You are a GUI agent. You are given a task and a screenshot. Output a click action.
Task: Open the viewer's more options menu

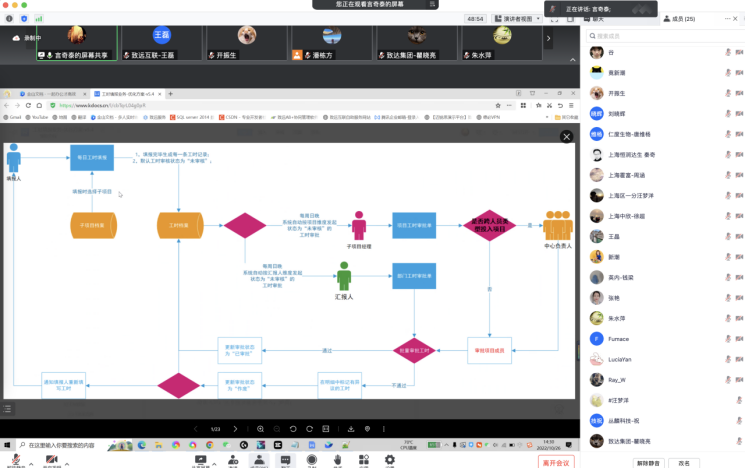tap(383, 429)
